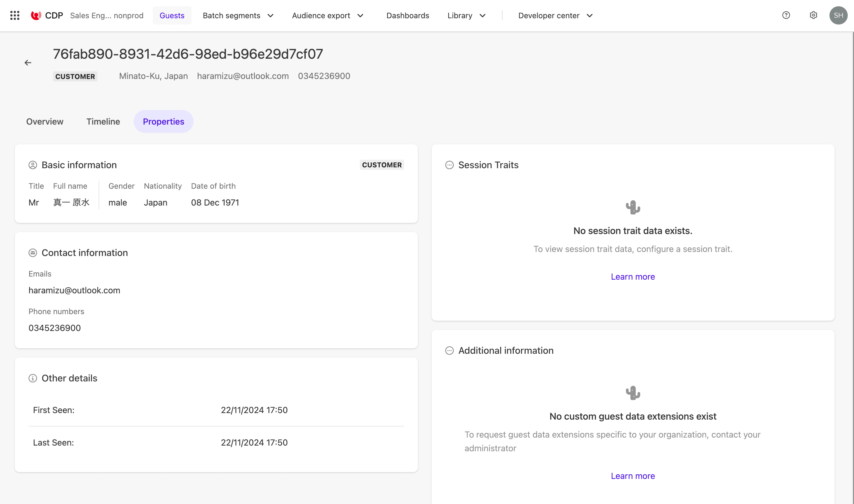Click Learn more under Additional information

pyautogui.click(x=633, y=476)
